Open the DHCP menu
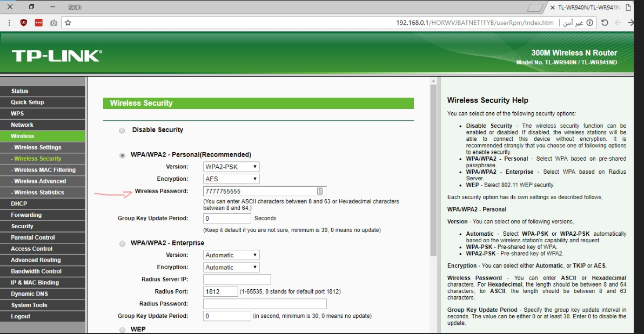Screen dimensions: 644x334 pos(42,204)
